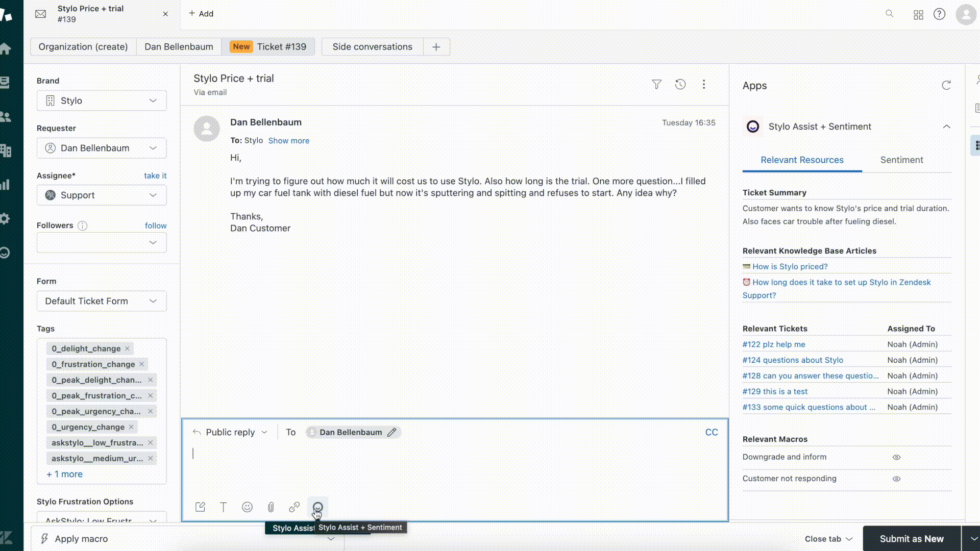
Task: Open the Home icon in left sidebar
Action: click(5, 49)
